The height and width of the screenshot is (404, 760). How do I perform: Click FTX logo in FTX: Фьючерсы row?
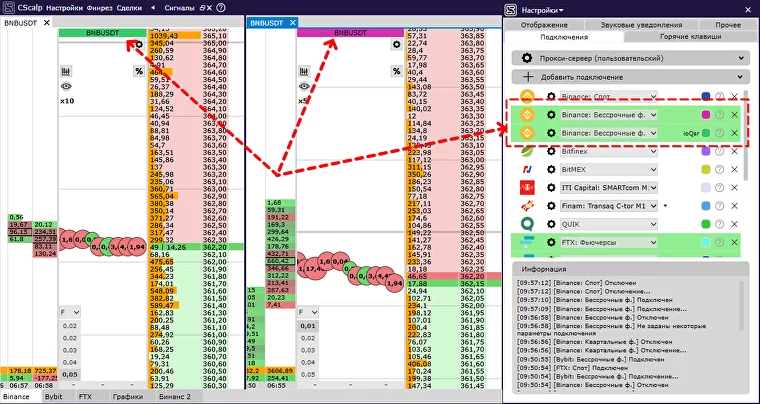coord(527,242)
